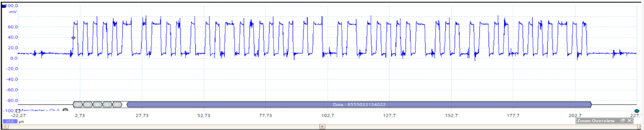Select the third decoded 0 packet

98,104
